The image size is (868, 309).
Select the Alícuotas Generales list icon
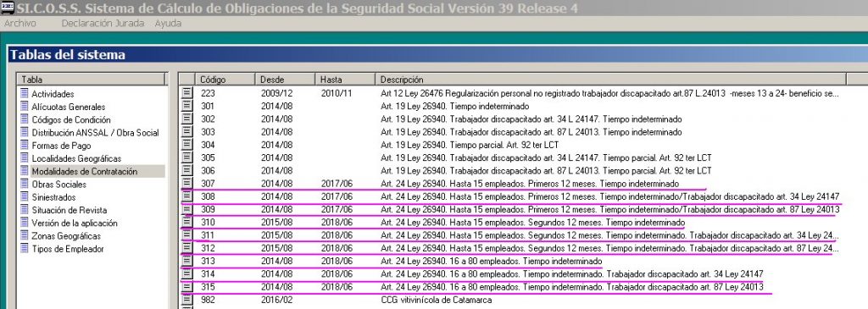point(24,106)
